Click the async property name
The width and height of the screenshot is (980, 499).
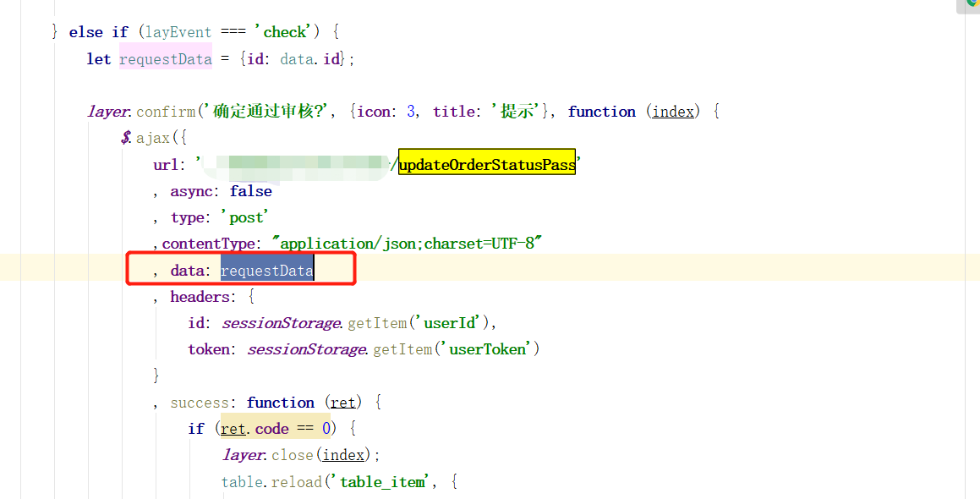pyautogui.click(x=191, y=191)
